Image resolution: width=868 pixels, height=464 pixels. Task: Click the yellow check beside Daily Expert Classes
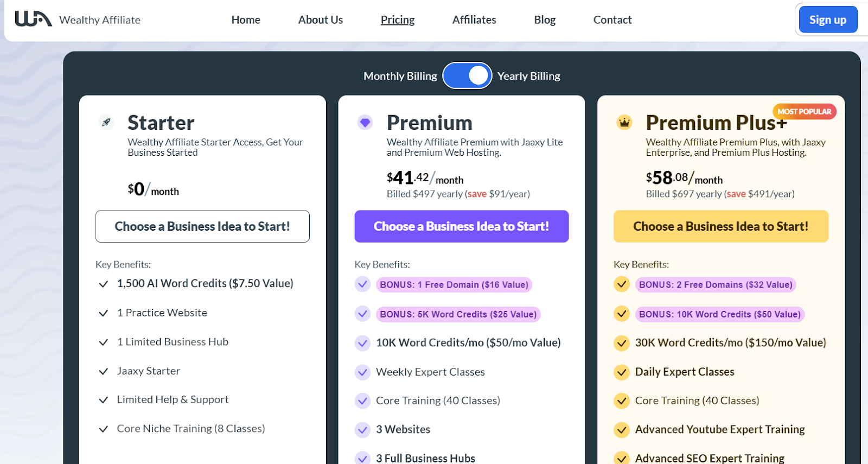point(622,372)
